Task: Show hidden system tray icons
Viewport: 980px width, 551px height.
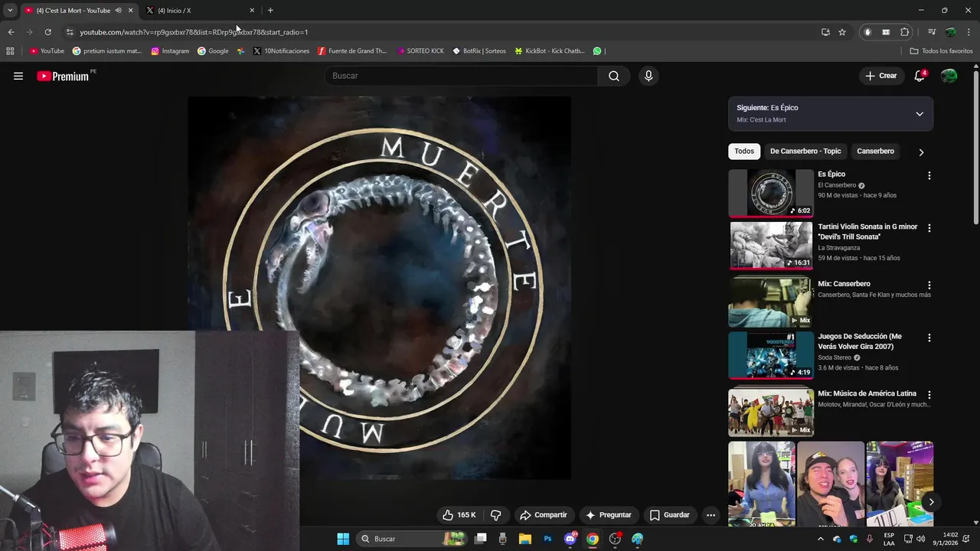Action: (x=821, y=539)
